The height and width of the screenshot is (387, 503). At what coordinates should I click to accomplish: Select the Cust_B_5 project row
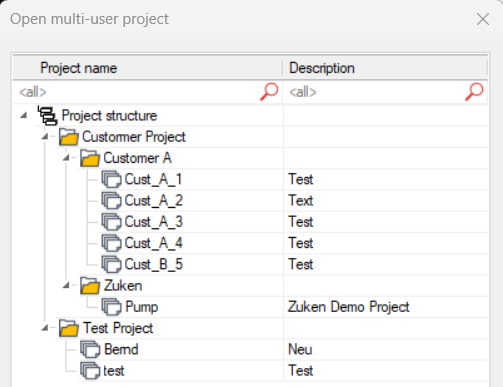pyautogui.click(x=250, y=265)
